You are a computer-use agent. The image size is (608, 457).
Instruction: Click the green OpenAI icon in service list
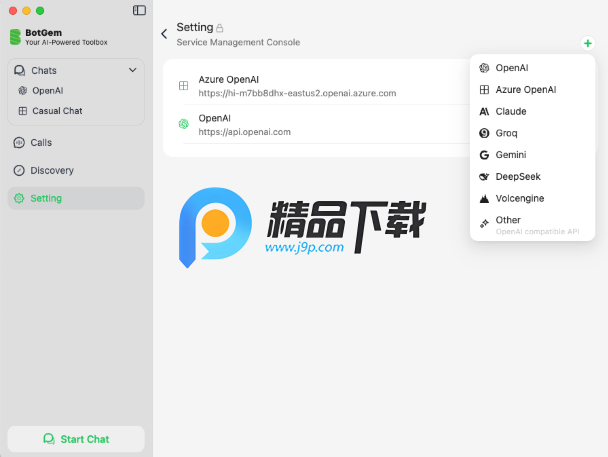click(183, 124)
